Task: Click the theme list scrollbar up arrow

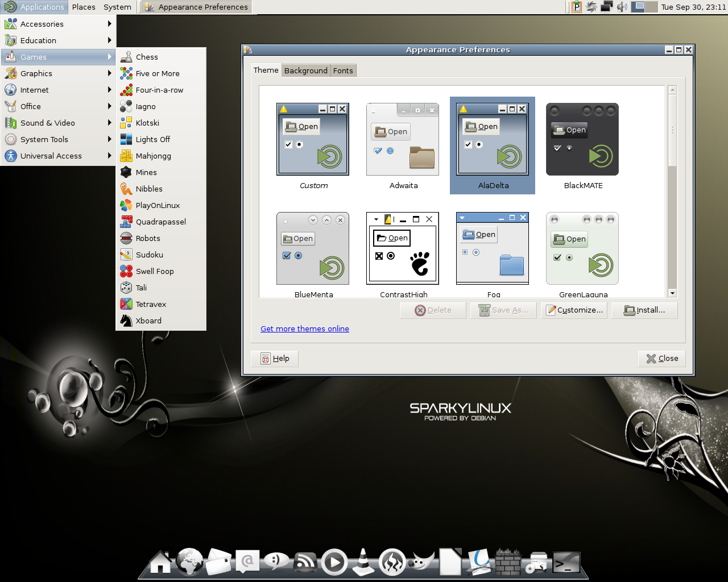Action: coord(672,90)
